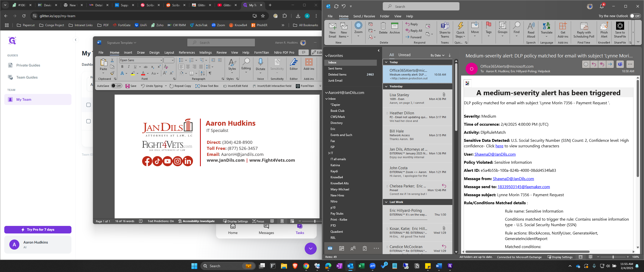
Task: Open Mailings tab in Word
Action: [205, 52]
